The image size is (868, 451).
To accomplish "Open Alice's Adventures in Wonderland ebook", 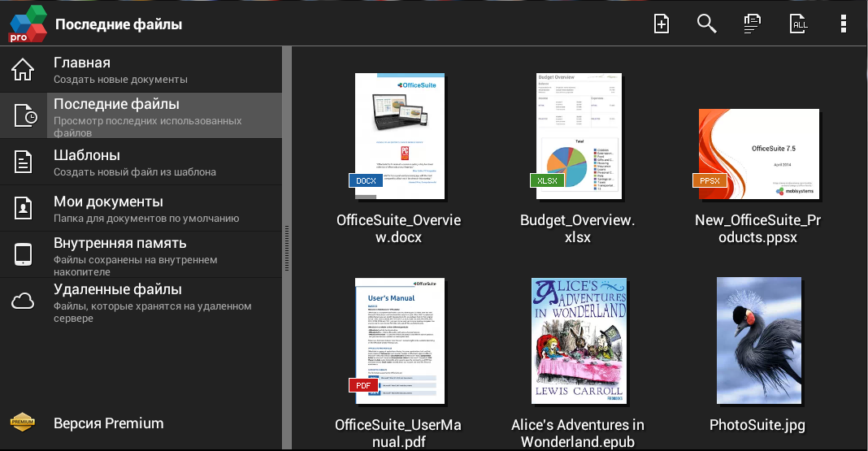I will [x=578, y=341].
